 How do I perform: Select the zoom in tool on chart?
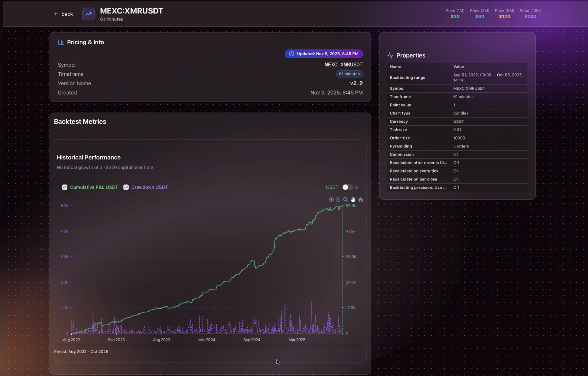tap(331, 199)
